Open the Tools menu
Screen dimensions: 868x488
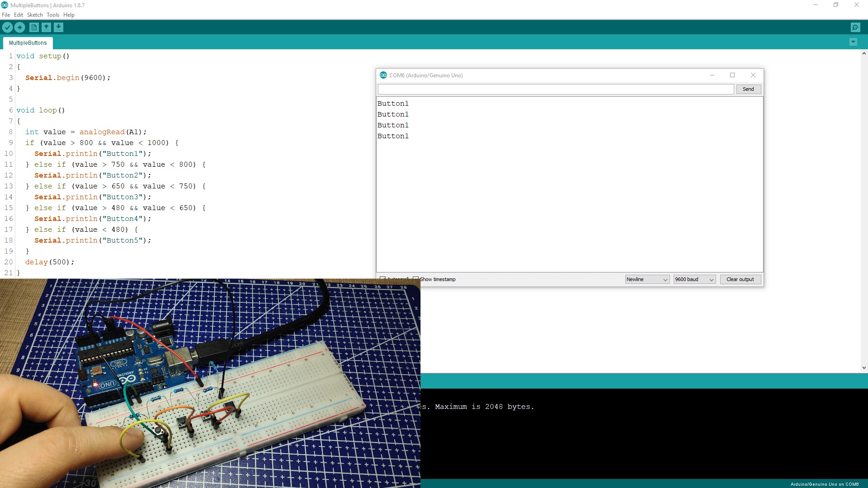(52, 15)
